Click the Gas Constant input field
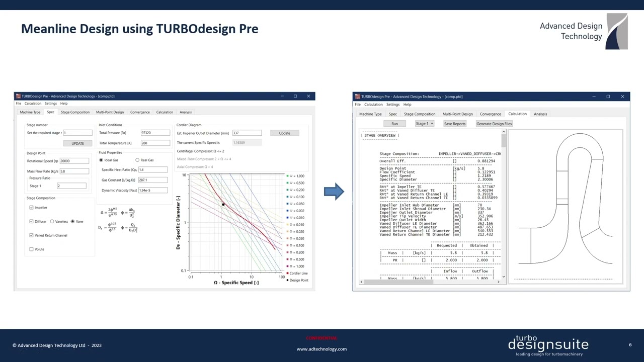The height and width of the screenshot is (362, 644). [x=153, y=180]
